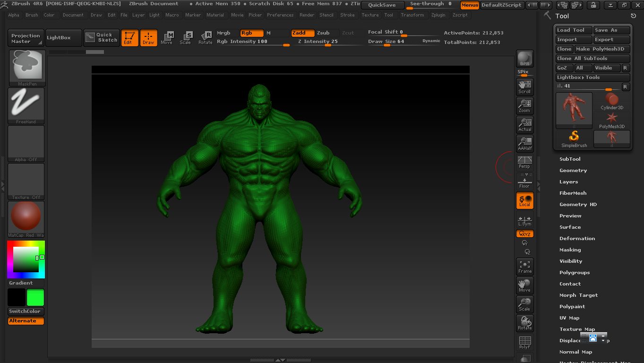
Task: Click Make PolyMesh3D button
Action: click(x=602, y=49)
